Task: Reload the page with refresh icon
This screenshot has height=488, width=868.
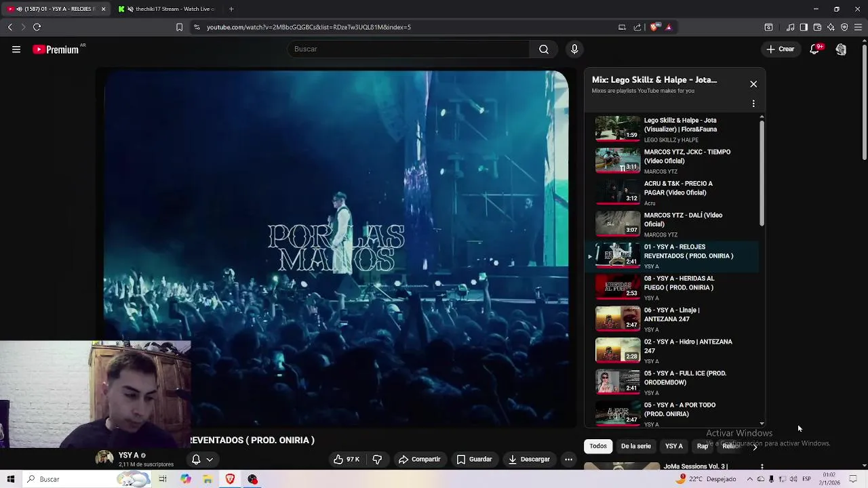Action: click(37, 27)
